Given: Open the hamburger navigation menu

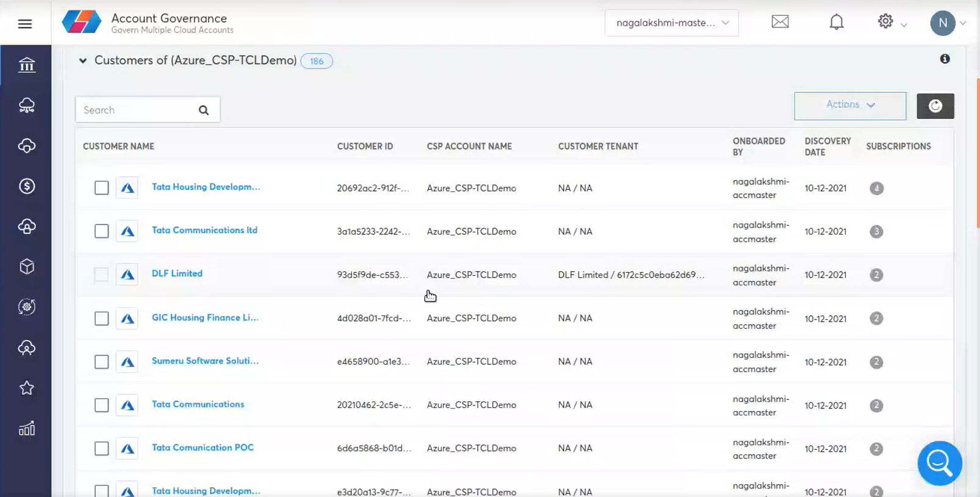Looking at the screenshot, I should pos(25,24).
